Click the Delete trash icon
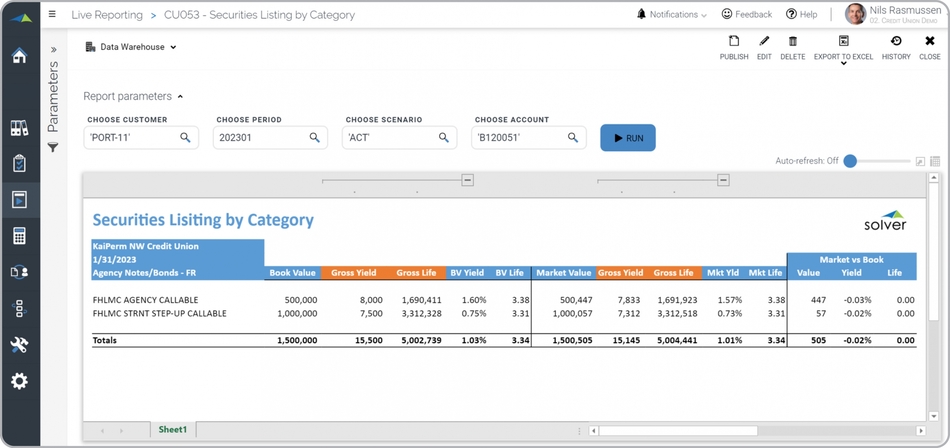 793,42
